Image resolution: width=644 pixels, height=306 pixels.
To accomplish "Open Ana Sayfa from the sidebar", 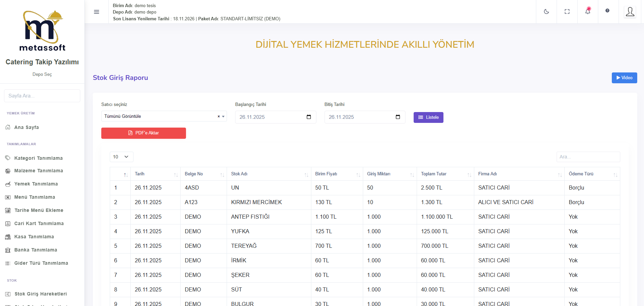I will click(26, 128).
